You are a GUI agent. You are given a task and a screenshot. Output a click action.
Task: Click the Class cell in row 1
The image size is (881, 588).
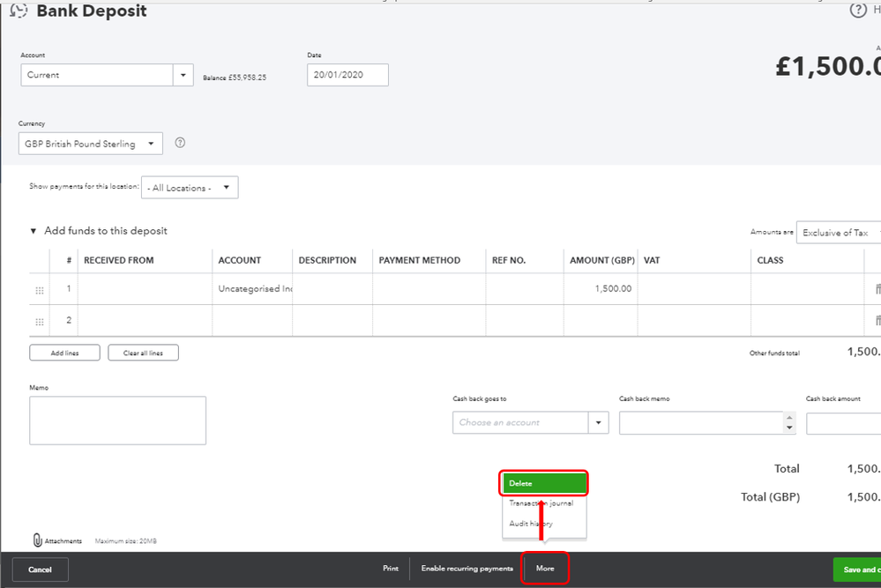tap(808, 288)
